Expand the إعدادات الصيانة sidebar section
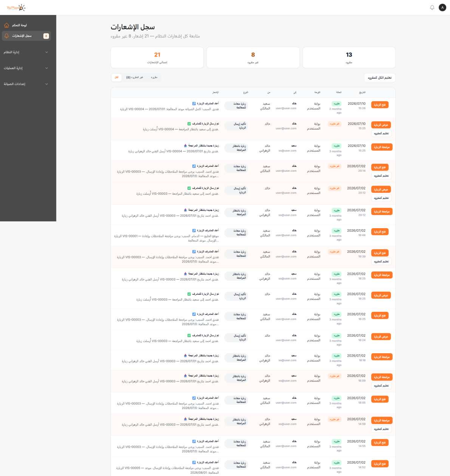Viewport: 450px width, 476px height. (26, 84)
